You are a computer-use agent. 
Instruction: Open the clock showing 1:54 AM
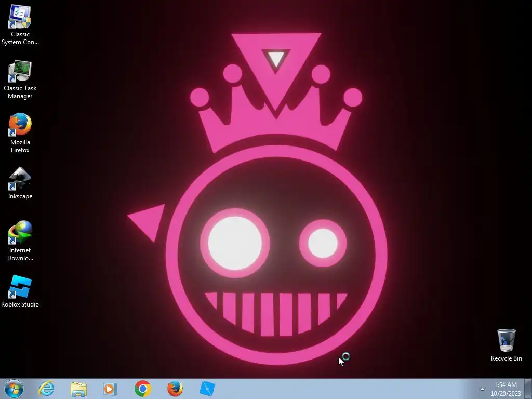click(505, 385)
